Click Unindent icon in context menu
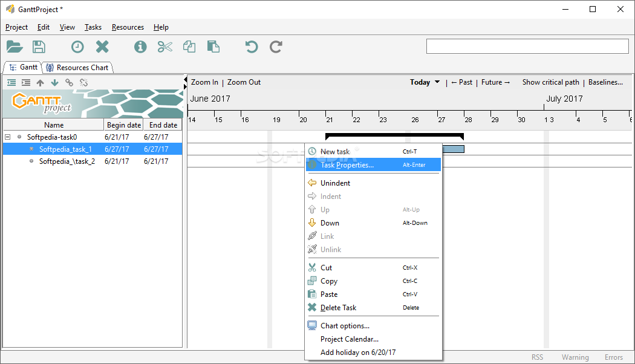The width and height of the screenshot is (635, 364). pyautogui.click(x=312, y=183)
